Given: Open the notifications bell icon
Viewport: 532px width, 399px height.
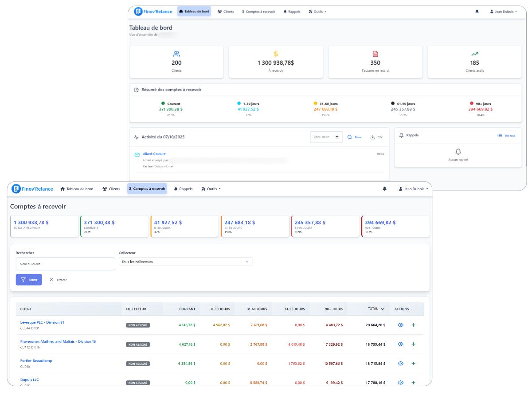Looking at the screenshot, I should (384, 188).
